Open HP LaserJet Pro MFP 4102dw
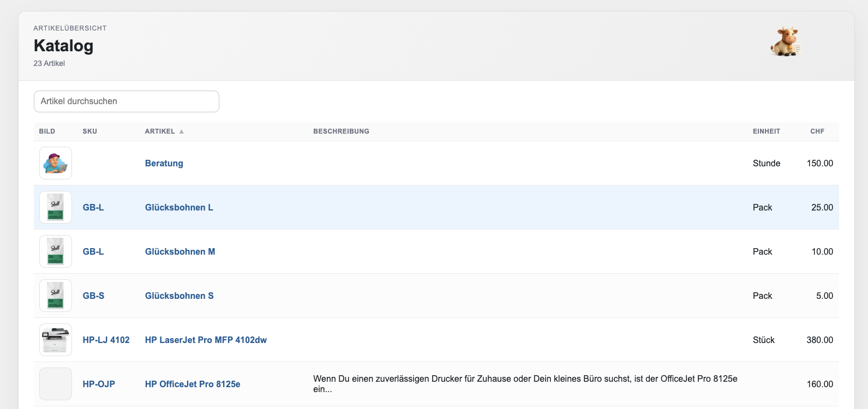The width and height of the screenshot is (868, 409). click(x=206, y=340)
